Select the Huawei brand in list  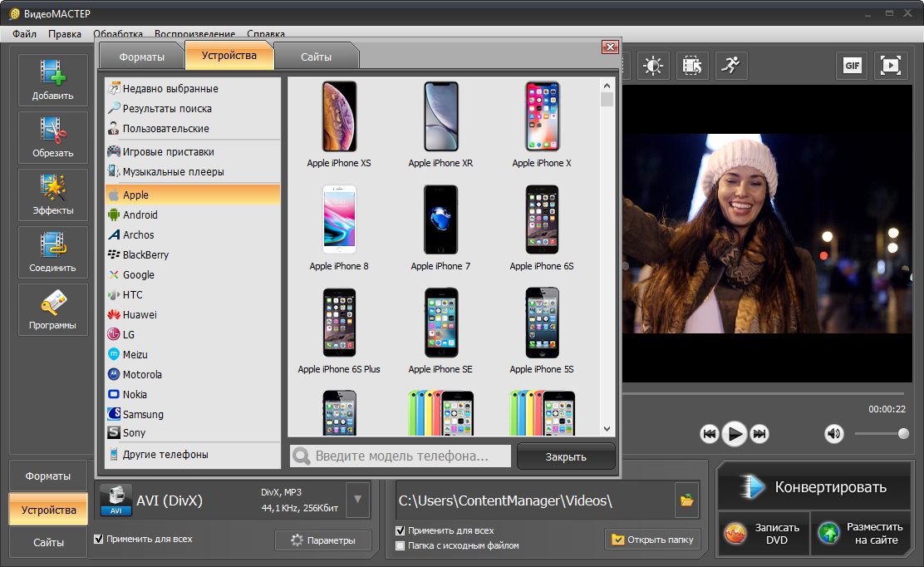click(193, 315)
